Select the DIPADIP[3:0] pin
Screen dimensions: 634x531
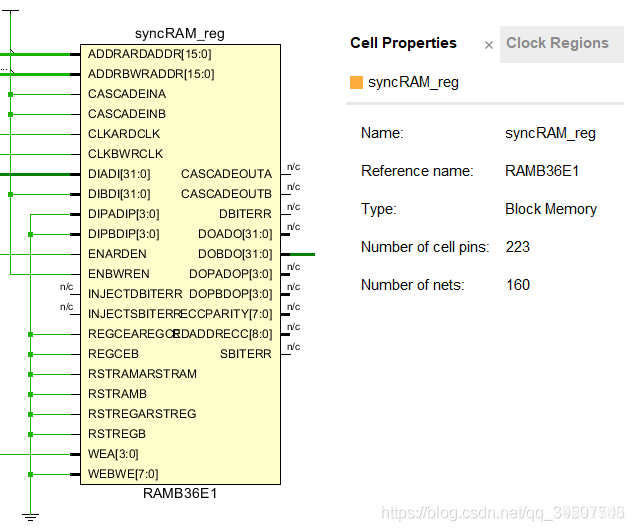tap(124, 214)
